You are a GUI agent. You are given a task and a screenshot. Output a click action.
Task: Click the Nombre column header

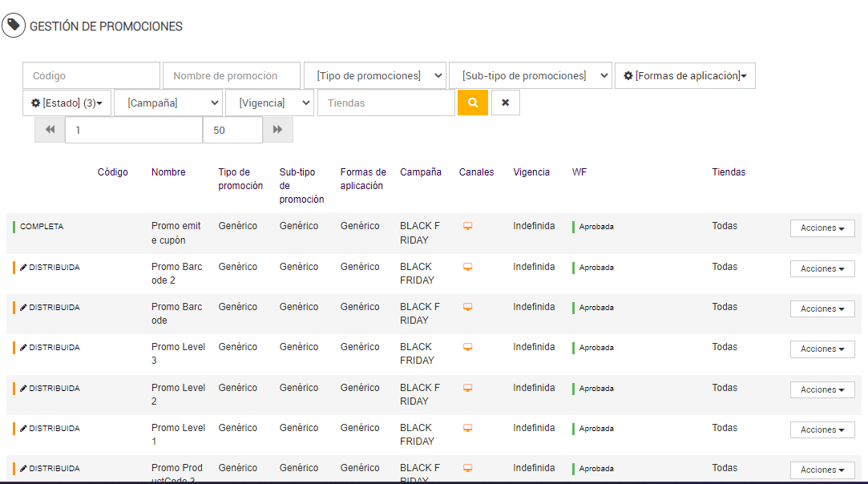click(x=168, y=172)
